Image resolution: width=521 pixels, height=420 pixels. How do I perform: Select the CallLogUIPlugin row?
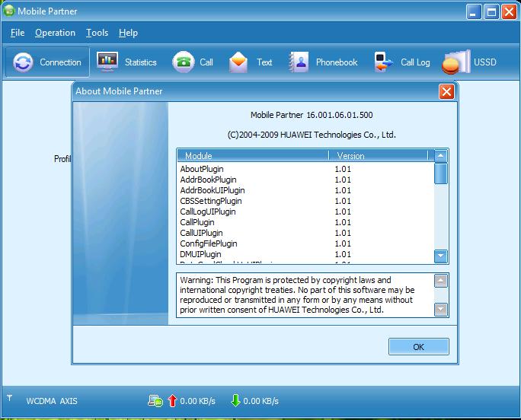click(305, 212)
